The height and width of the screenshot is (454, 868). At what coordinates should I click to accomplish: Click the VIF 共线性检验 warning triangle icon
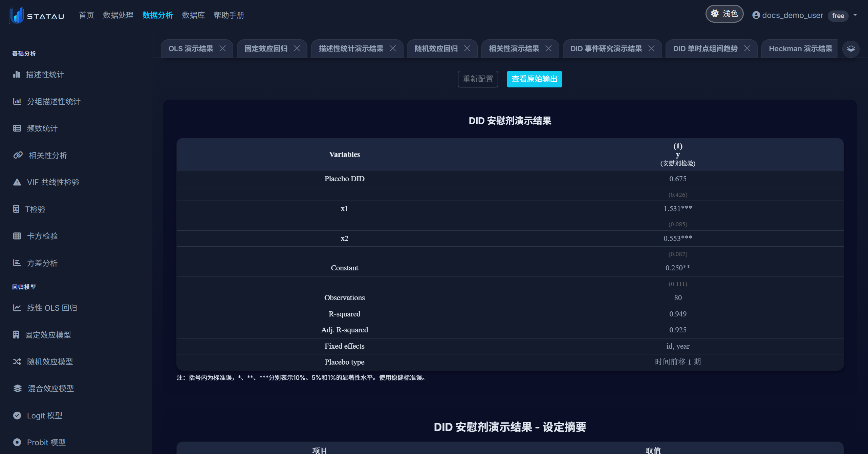pos(17,182)
